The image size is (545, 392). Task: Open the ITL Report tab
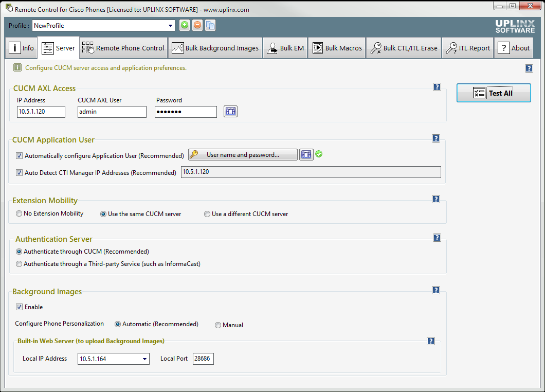(467, 48)
